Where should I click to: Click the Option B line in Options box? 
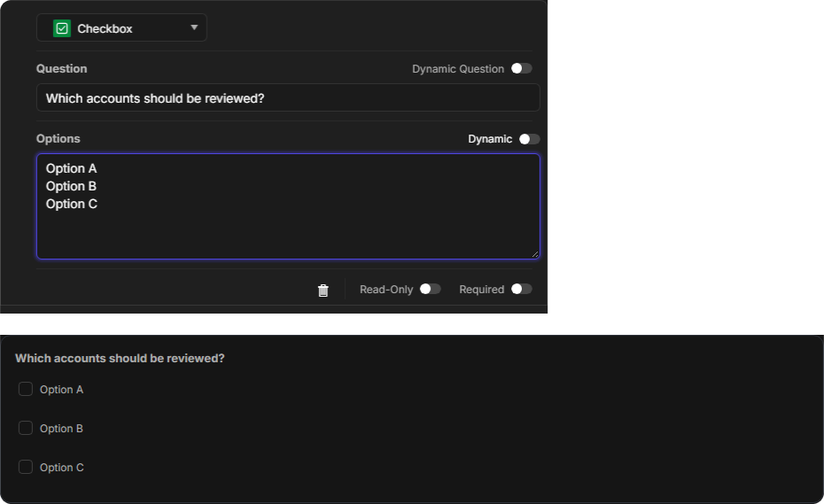71,187
